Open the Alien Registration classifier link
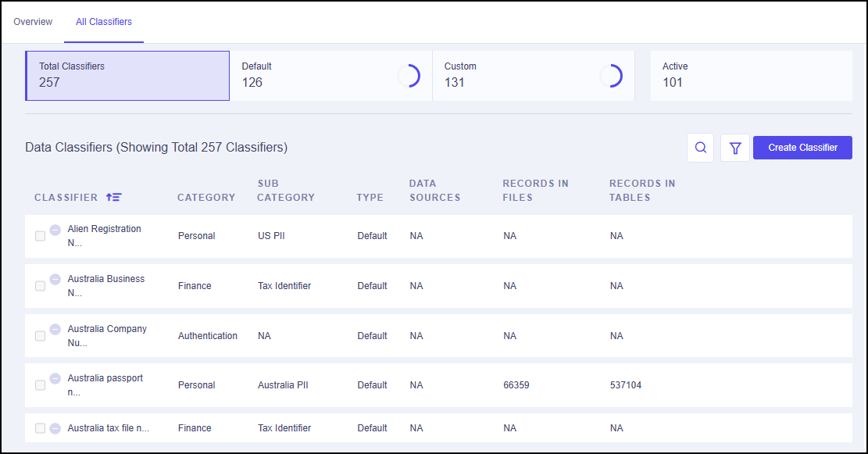The height and width of the screenshot is (454, 868). coord(105,229)
